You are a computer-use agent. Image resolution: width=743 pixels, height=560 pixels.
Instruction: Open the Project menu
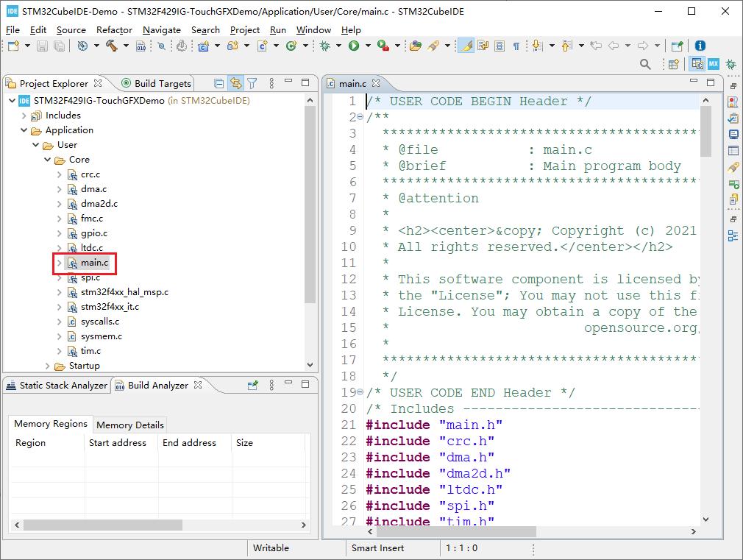[244, 29]
